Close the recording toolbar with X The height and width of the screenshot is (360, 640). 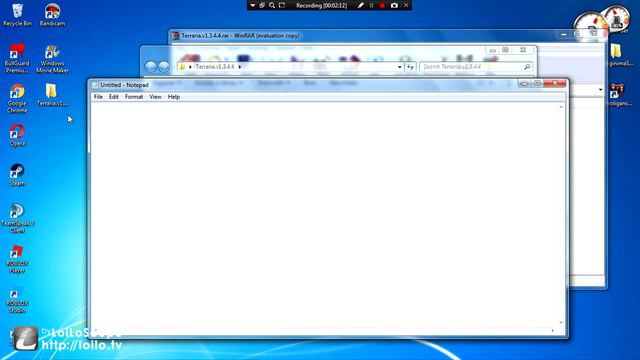click(406, 5)
